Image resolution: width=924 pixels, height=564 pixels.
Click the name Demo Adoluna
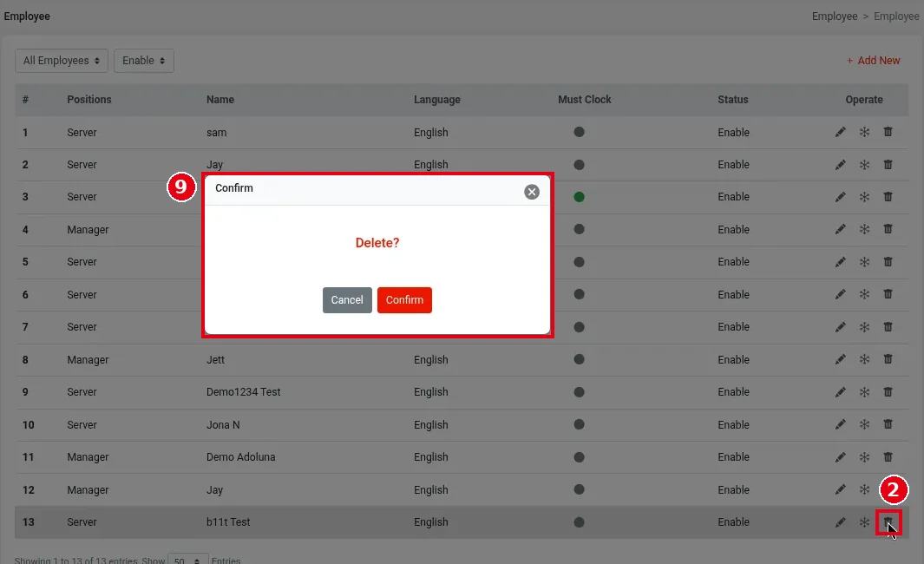(240, 456)
